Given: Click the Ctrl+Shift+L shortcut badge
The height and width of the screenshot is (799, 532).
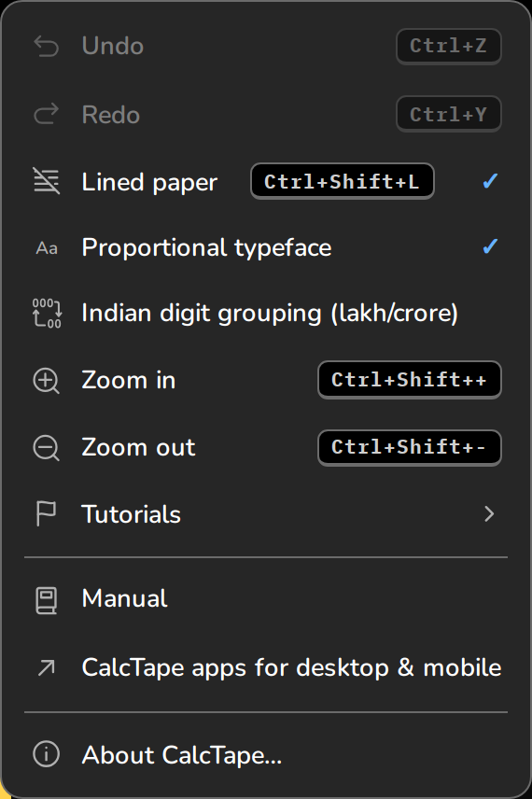Looking at the screenshot, I should pyautogui.click(x=343, y=181).
